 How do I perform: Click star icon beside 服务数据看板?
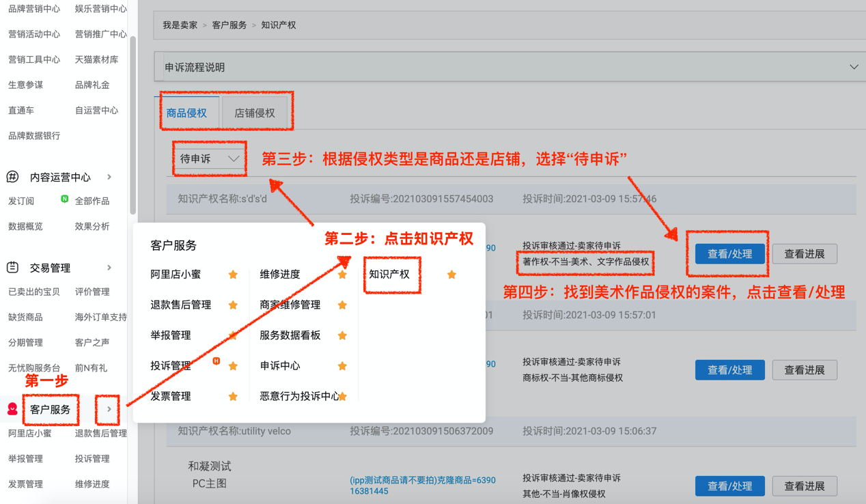(342, 335)
